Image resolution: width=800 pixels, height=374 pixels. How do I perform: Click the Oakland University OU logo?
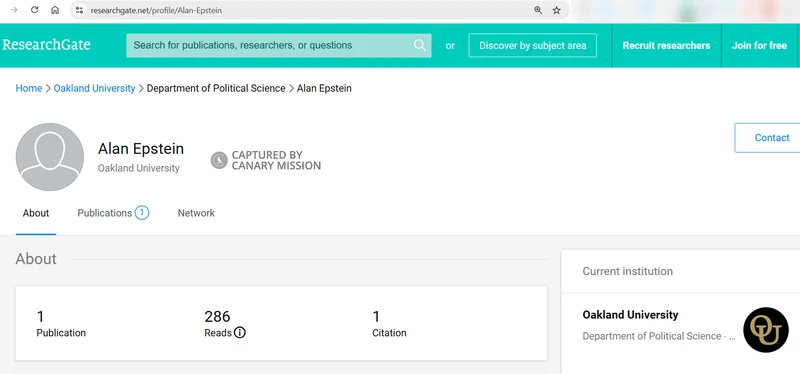[766, 330]
